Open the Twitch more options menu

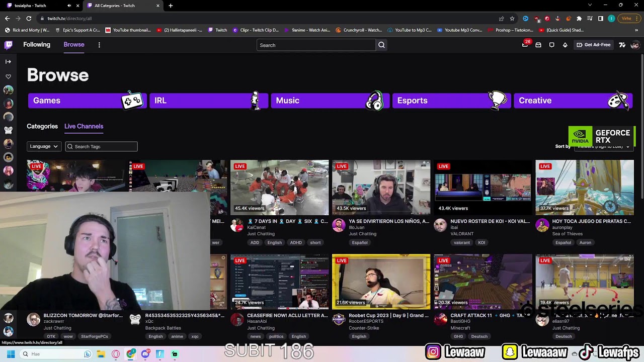coord(99,45)
